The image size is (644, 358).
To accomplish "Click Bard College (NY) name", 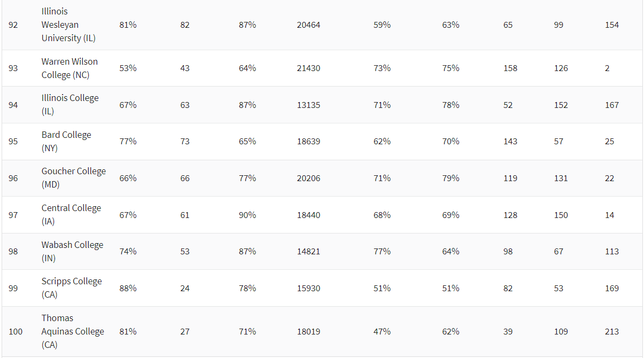I will (66, 142).
